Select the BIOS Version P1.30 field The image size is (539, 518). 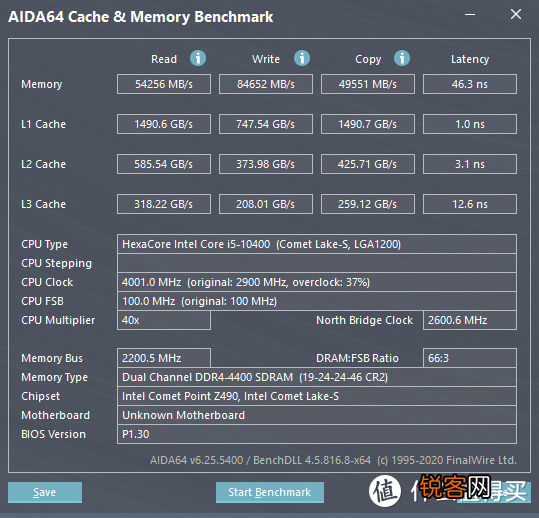[x=317, y=434]
